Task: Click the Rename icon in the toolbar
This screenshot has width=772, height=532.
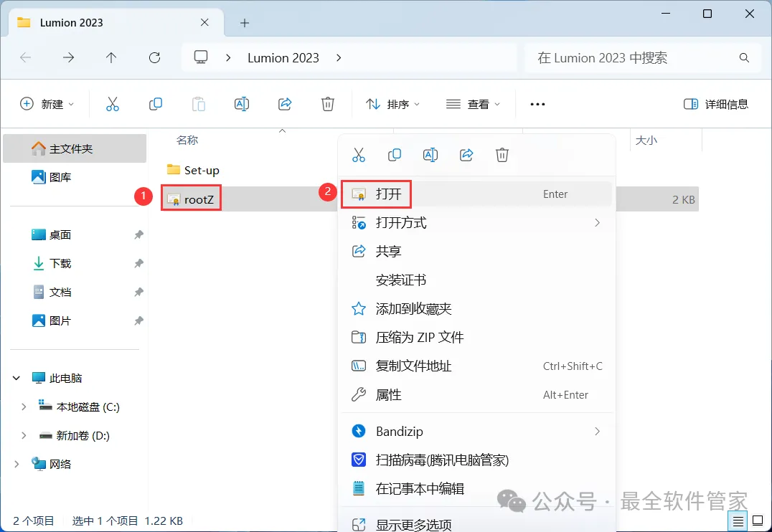Action: pos(241,104)
